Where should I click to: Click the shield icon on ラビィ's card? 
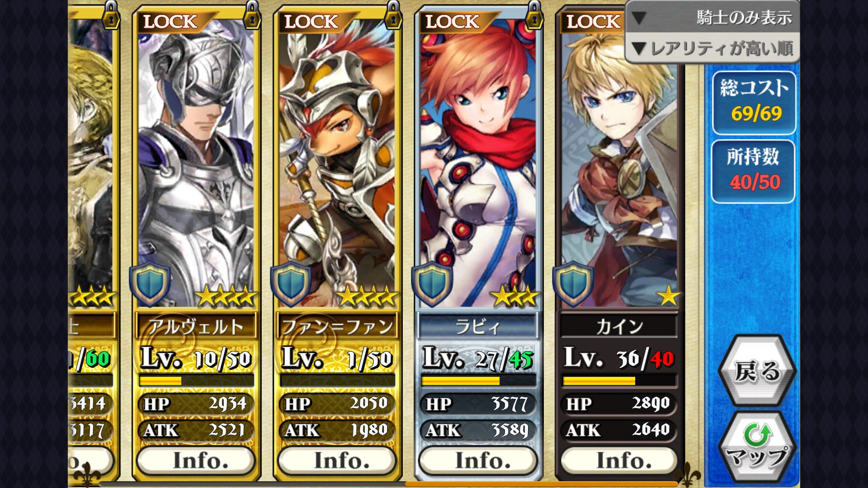(432, 284)
